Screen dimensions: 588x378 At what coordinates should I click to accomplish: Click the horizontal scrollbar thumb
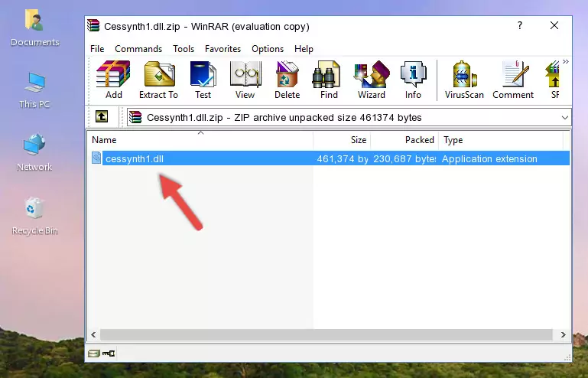326,334
